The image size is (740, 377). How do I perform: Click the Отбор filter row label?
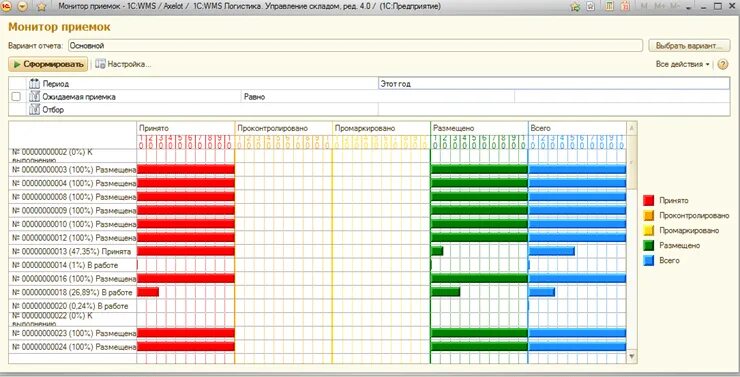click(x=53, y=109)
